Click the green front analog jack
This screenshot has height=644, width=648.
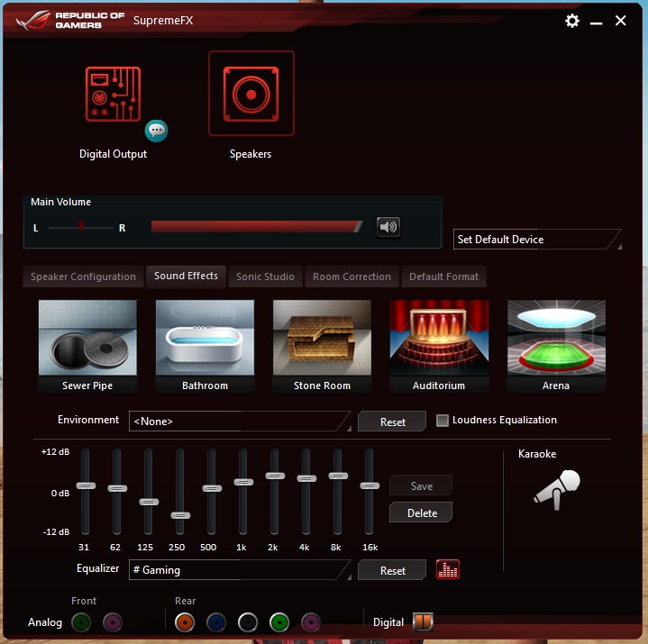[x=82, y=622]
